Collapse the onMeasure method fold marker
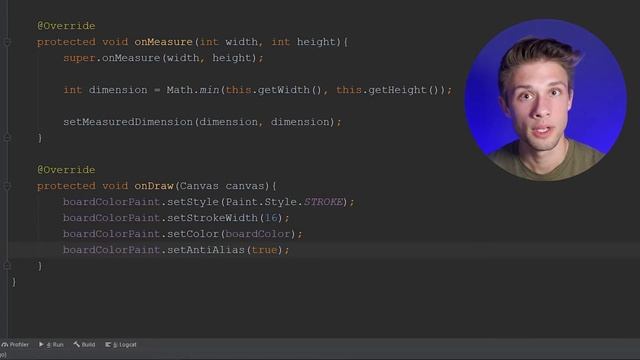This screenshot has width=640, height=360. (x=7, y=42)
